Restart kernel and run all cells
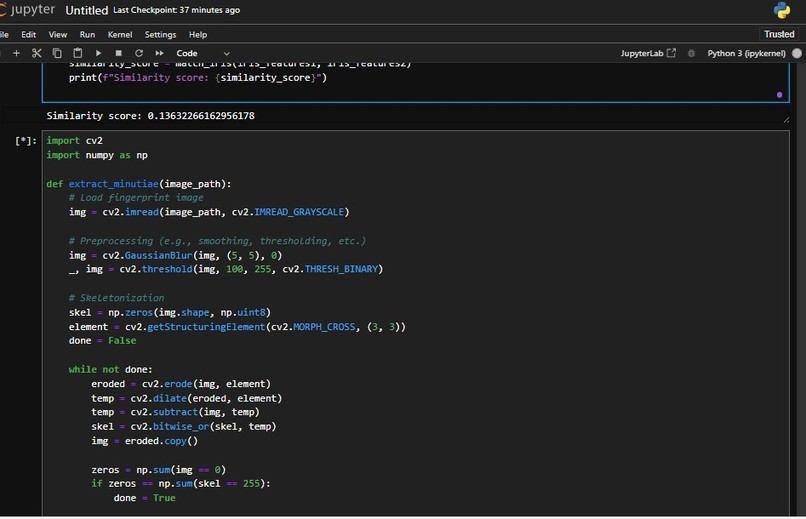Viewport: 806px width, 519px height. coord(159,53)
